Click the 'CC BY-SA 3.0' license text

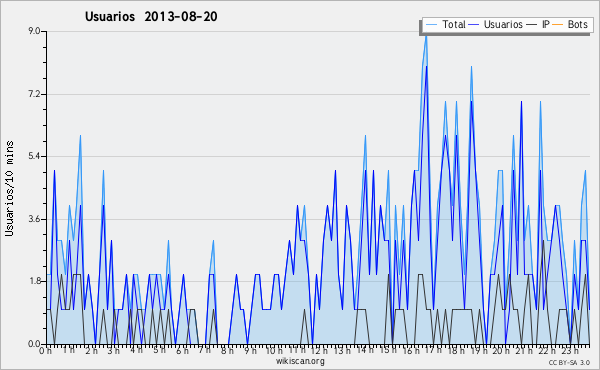click(569, 363)
